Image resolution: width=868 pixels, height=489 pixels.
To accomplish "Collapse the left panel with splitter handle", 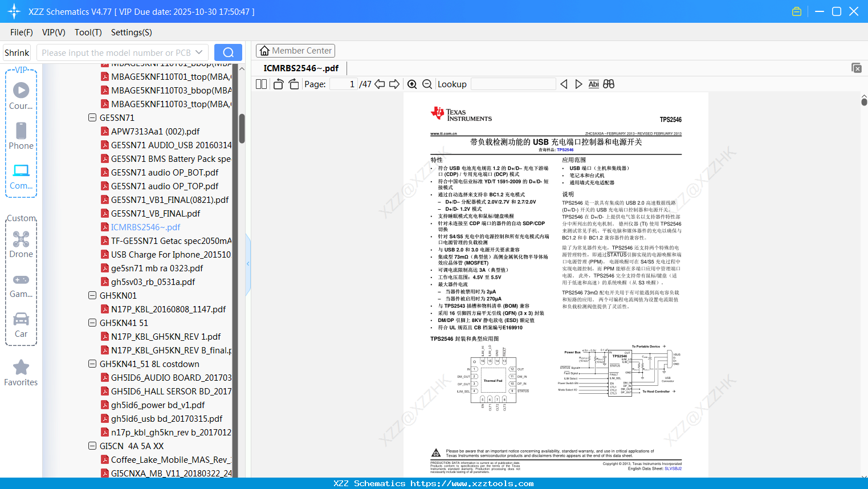I will click(x=248, y=264).
